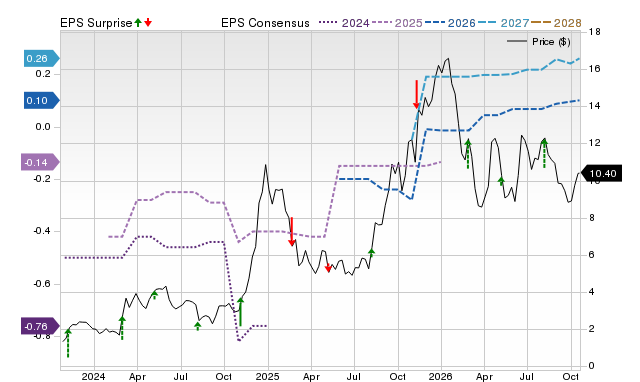Click the 16 value on right price axis
The width and height of the screenshot is (640, 382).
[x=595, y=69]
